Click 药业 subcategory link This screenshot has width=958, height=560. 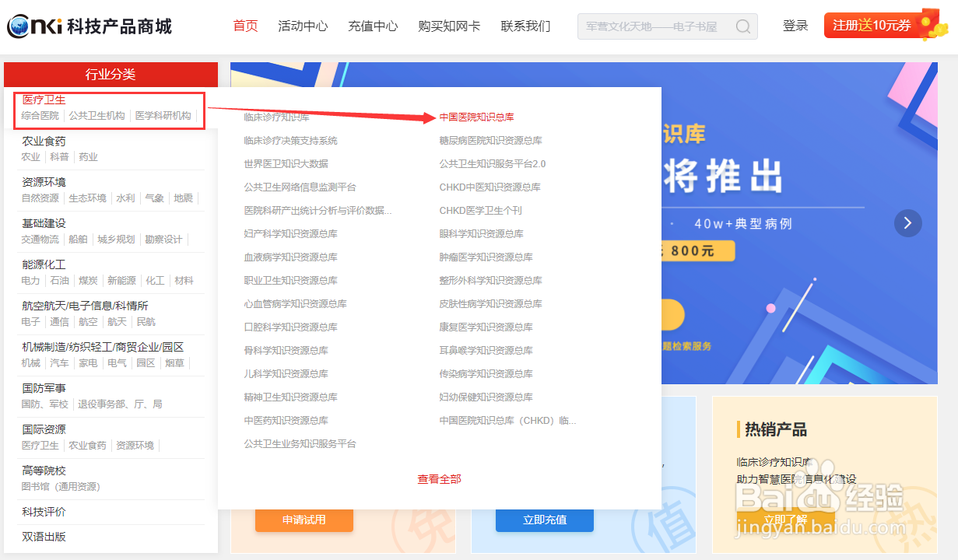88,156
